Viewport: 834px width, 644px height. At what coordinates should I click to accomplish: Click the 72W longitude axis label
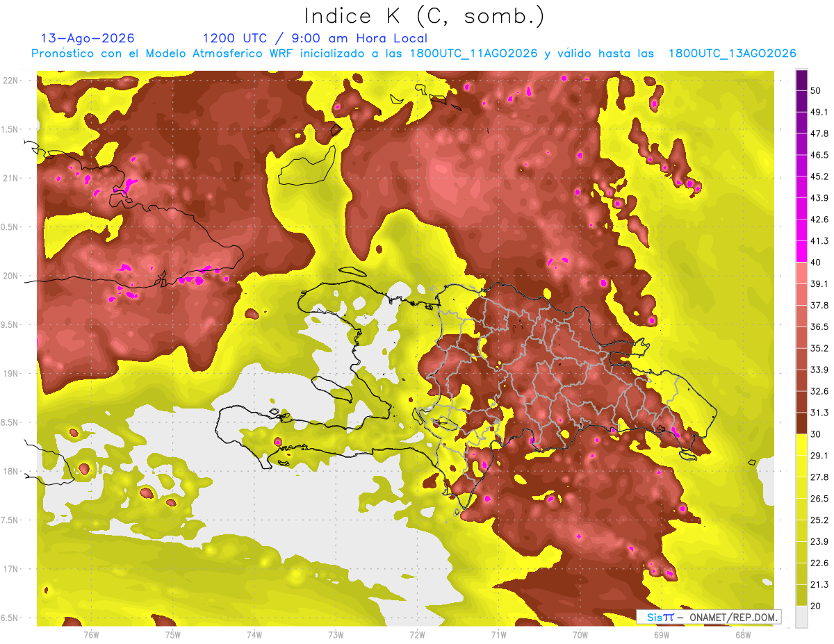pyautogui.click(x=417, y=634)
